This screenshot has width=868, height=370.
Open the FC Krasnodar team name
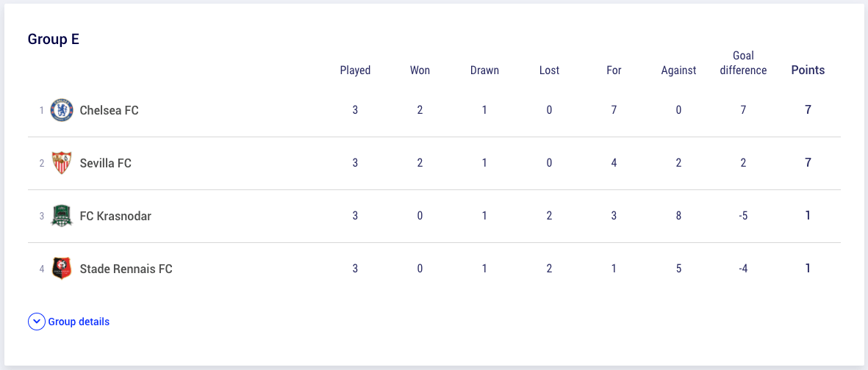point(115,216)
